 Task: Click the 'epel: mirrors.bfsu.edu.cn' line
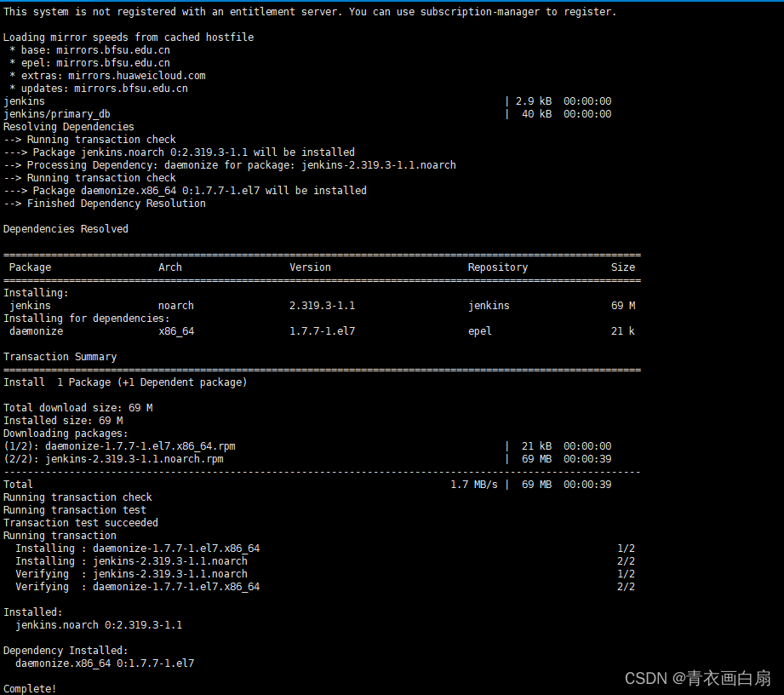click(x=90, y=63)
